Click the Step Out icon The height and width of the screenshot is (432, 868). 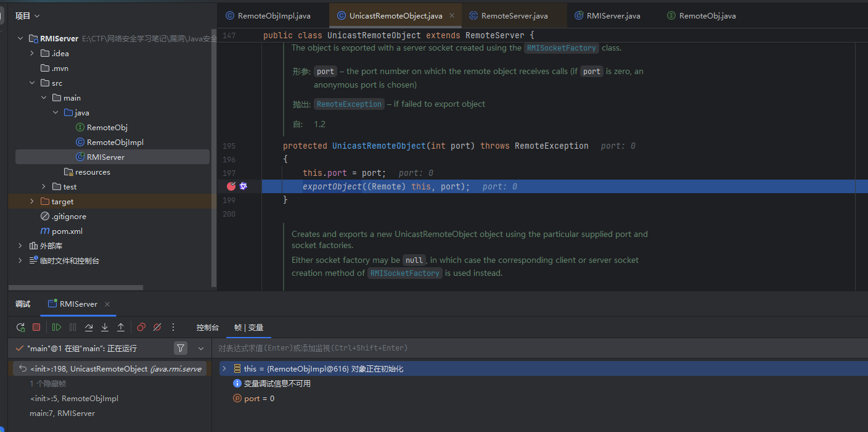pos(121,327)
